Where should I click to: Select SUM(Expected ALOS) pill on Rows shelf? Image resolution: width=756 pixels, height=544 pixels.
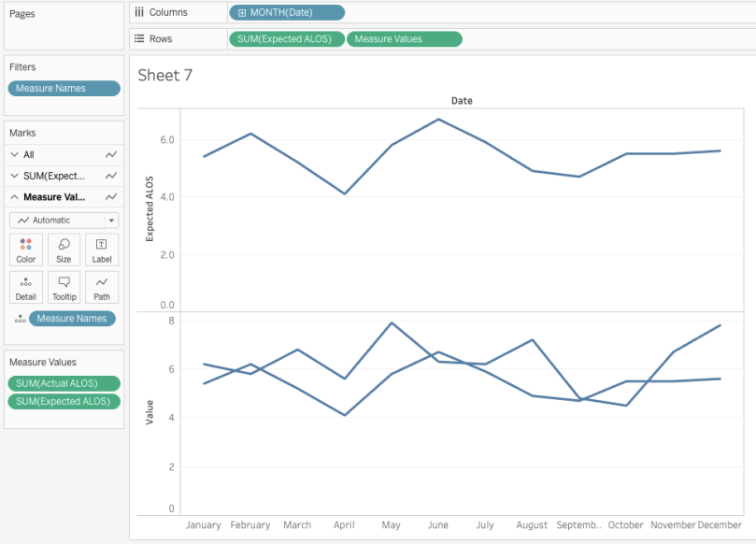click(286, 39)
